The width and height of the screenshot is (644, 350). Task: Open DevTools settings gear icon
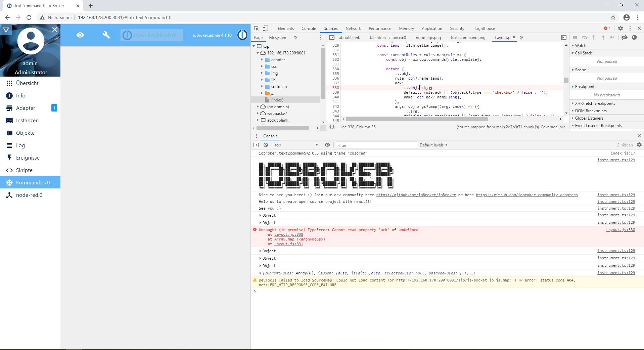620,28
